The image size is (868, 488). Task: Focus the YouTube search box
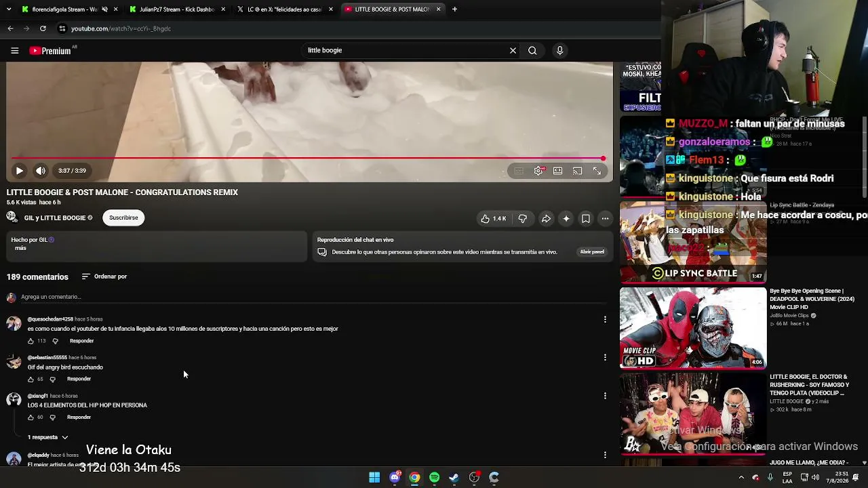coord(406,50)
